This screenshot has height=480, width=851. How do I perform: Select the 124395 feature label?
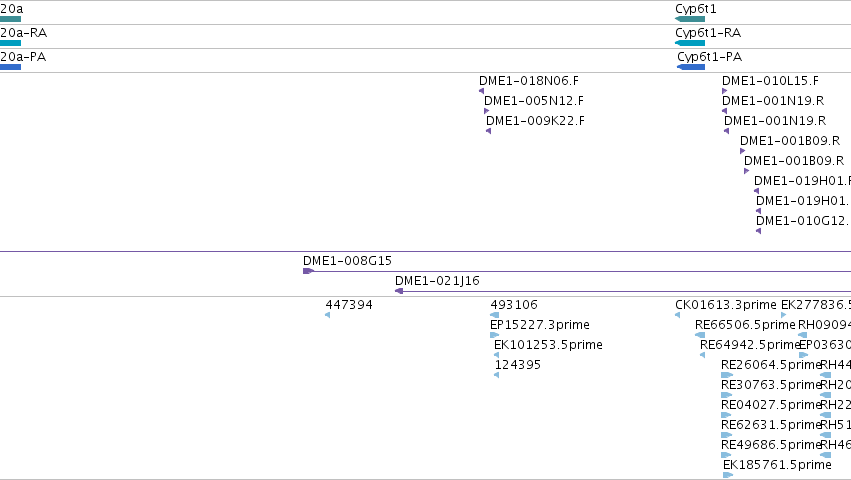tap(518, 365)
